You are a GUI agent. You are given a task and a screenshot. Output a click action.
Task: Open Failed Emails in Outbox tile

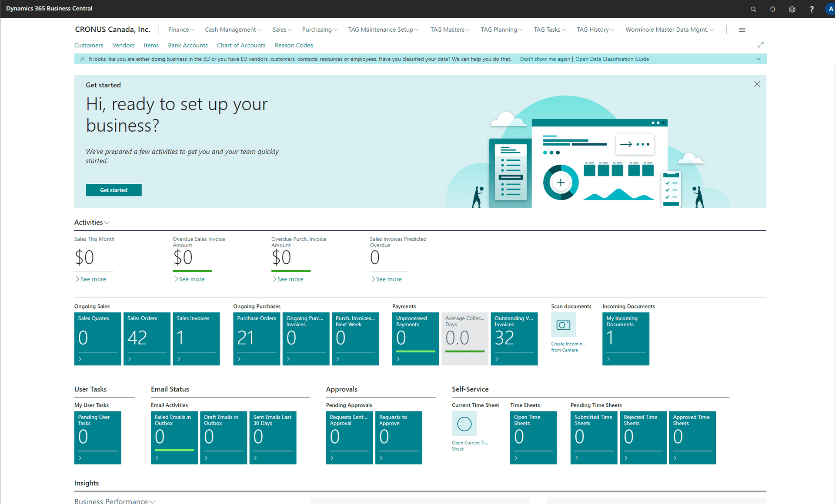[174, 438]
